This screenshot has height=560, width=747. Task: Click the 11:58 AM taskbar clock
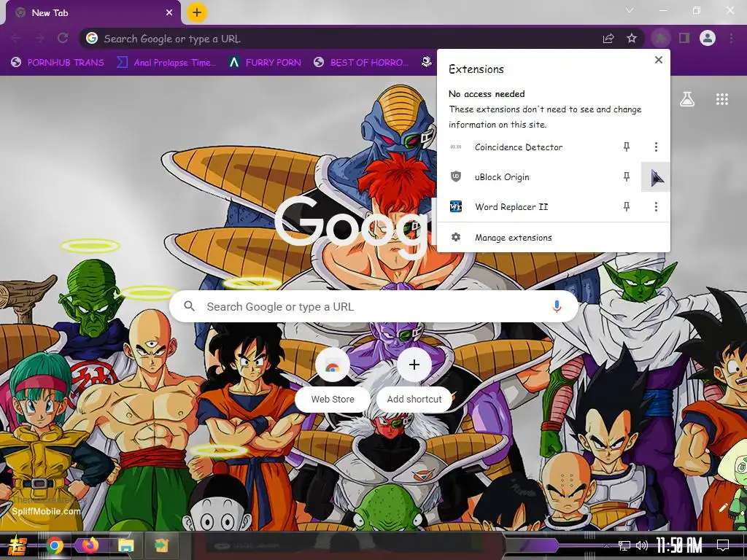click(x=679, y=545)
